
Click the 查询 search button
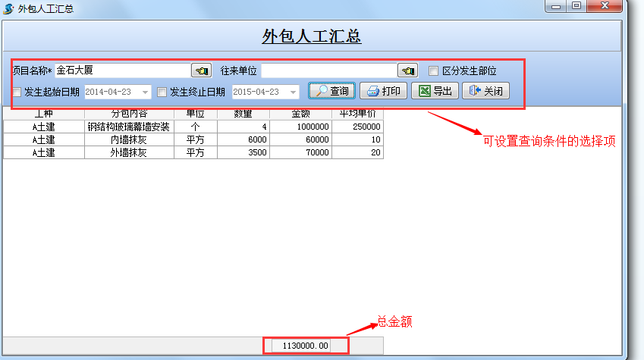tap(332, 92)
